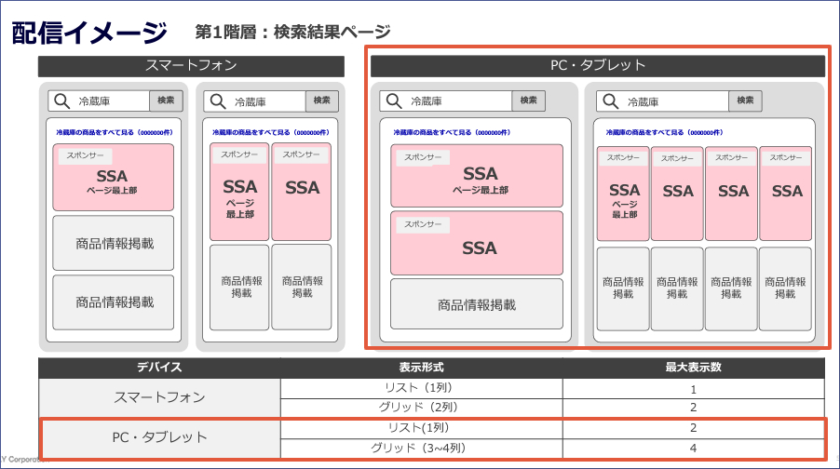Click the 表示形式 table column header
Image resolution: width=840 pixels, height=469 pixels.
(x=421, y=367)
